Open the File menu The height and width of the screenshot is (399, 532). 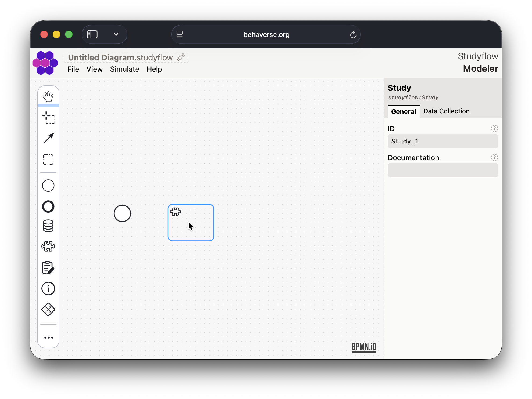pyautogui.click(x=73, y=69)
